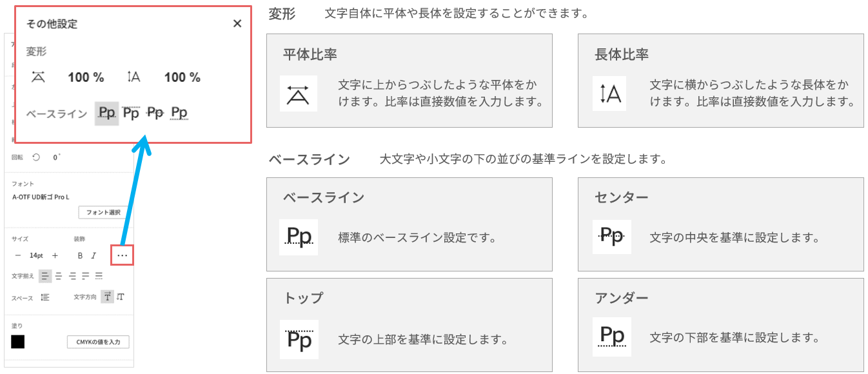Decrease font size with minus button
The height and width of the screenshot is (374, 868).
point(18,256)
